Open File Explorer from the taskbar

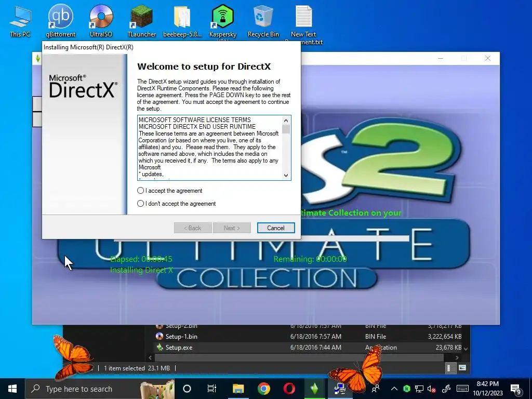pos(238,389)
